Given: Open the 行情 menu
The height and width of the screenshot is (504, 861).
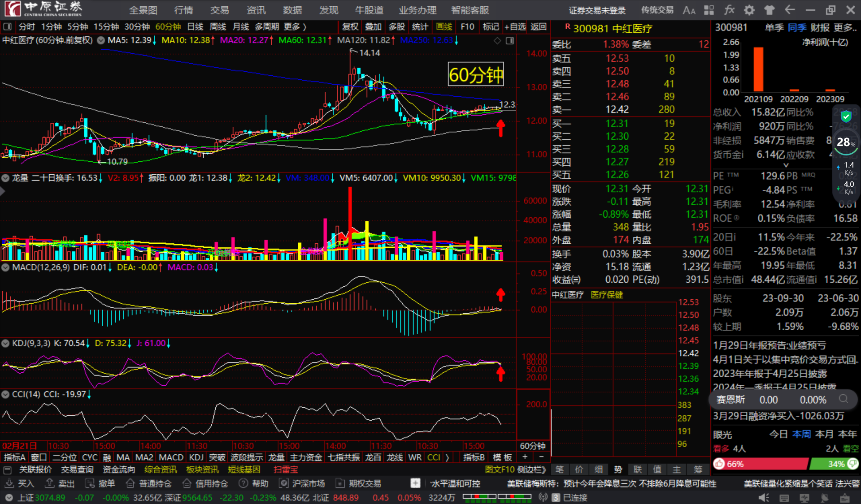Looking at the screenshot, I should coord(183,10).
